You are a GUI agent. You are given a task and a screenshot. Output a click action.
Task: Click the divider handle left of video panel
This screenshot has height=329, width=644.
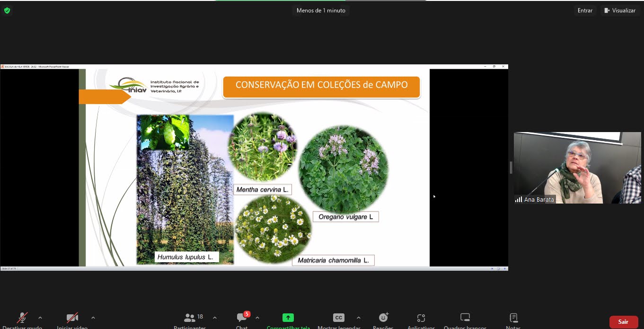511,168
